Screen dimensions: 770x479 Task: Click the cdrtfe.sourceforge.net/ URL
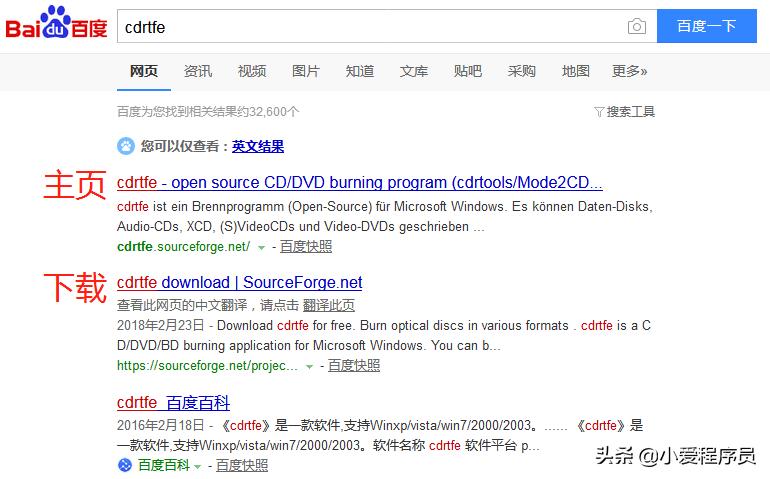(x=184, y=247)
